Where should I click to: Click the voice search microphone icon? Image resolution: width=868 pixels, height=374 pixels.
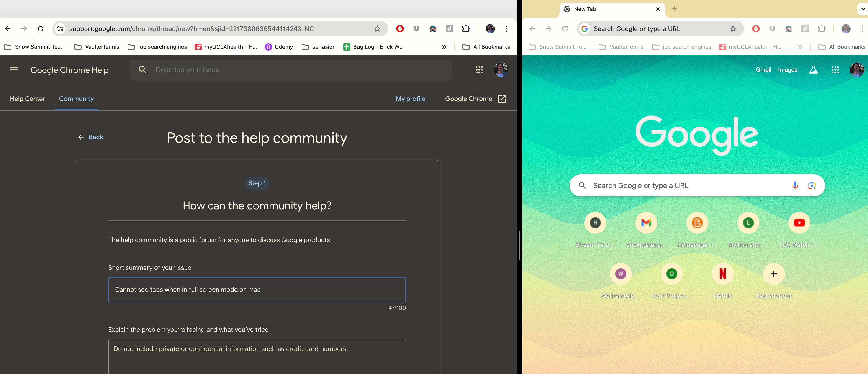coord(795,185)
